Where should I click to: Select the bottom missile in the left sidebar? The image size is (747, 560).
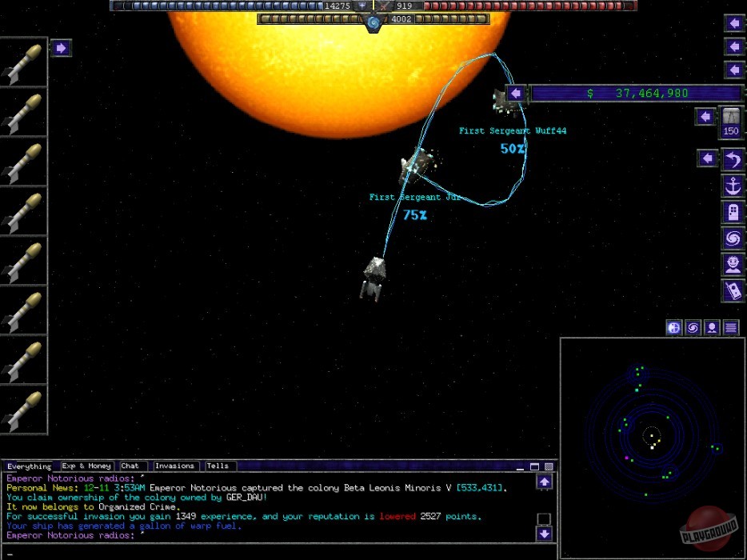[x=24, y=408]
